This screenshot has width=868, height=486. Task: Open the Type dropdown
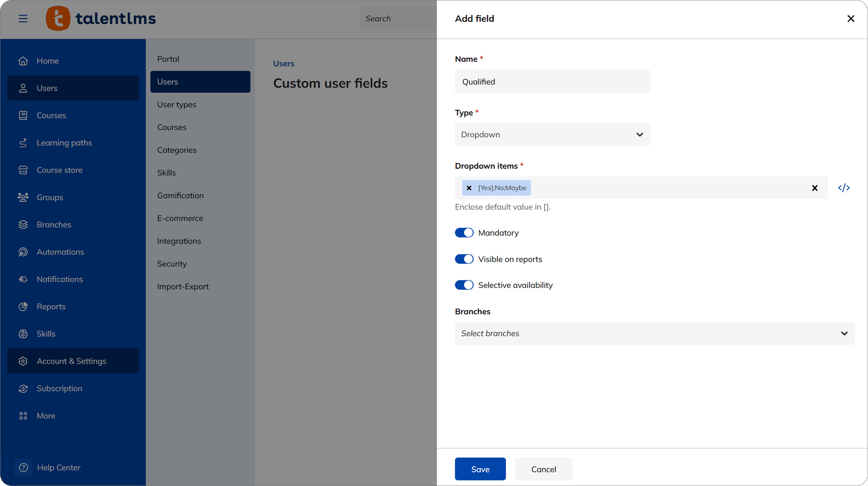pyautogui.click(x=552, y=135)
